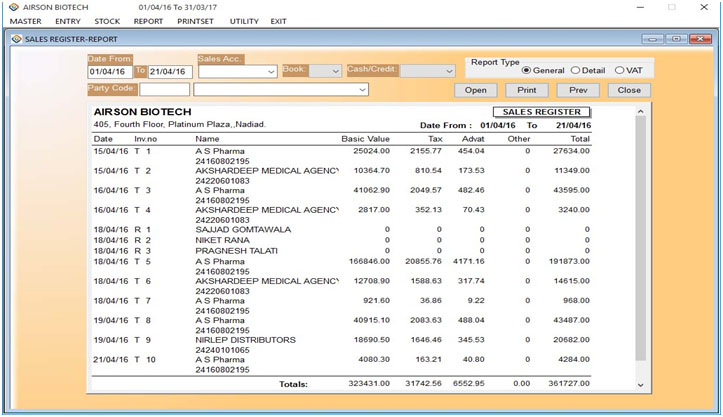Click the Party Code text field

tap(163, 90)
